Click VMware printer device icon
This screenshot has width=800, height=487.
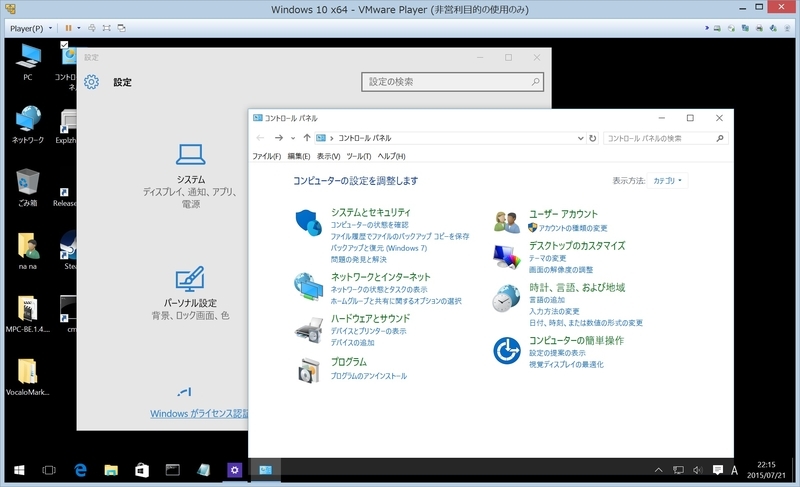pyautogui.click(x=759, y=29)
